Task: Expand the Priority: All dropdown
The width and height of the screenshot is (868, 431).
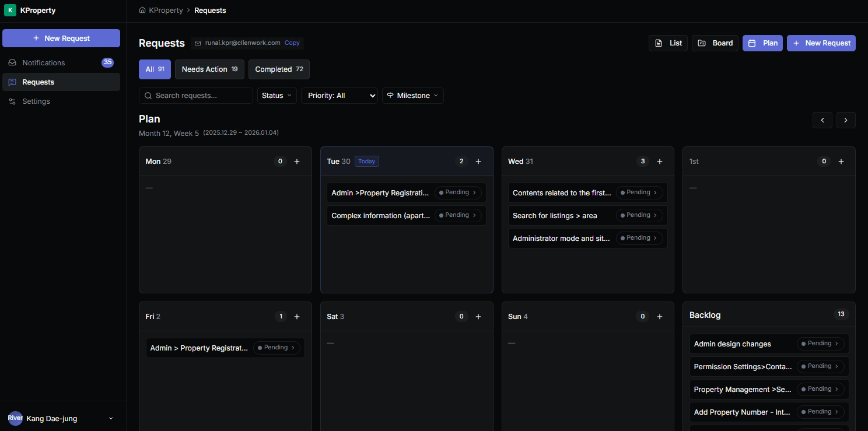Action: tap(339, 96)
